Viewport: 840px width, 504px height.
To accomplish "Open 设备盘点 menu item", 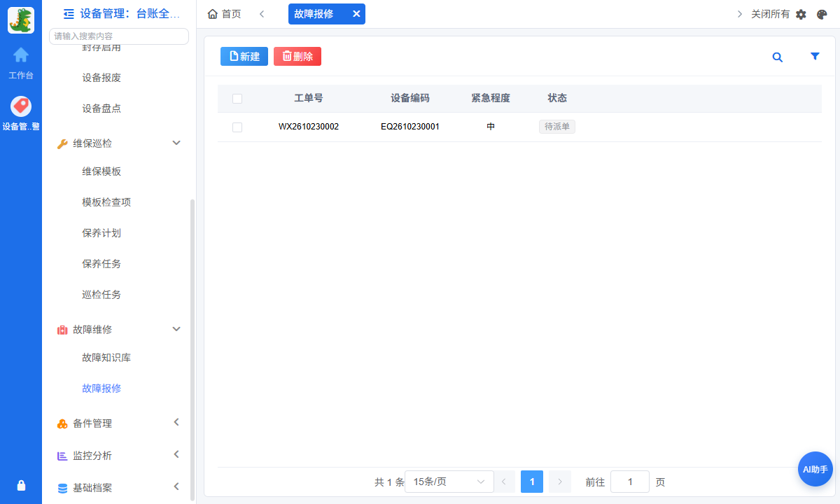I will 101,108.
